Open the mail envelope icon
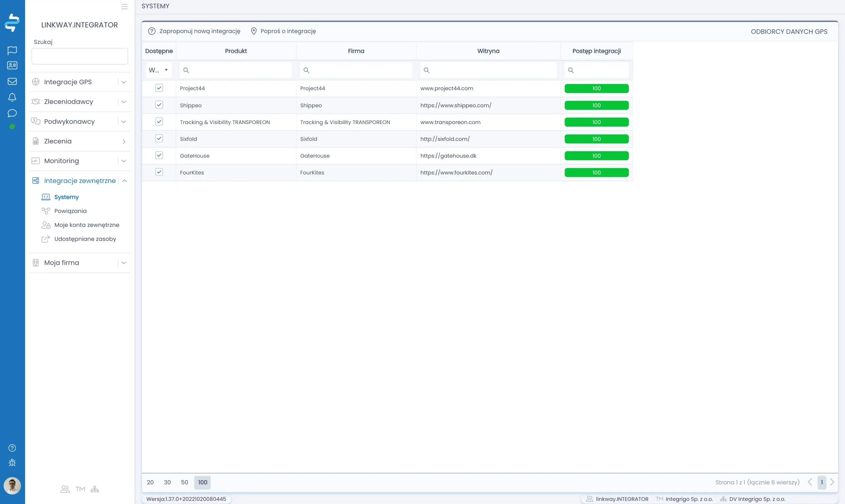This screenshot has width=845, height=504. pyautogui.click(x=12, y=81)
